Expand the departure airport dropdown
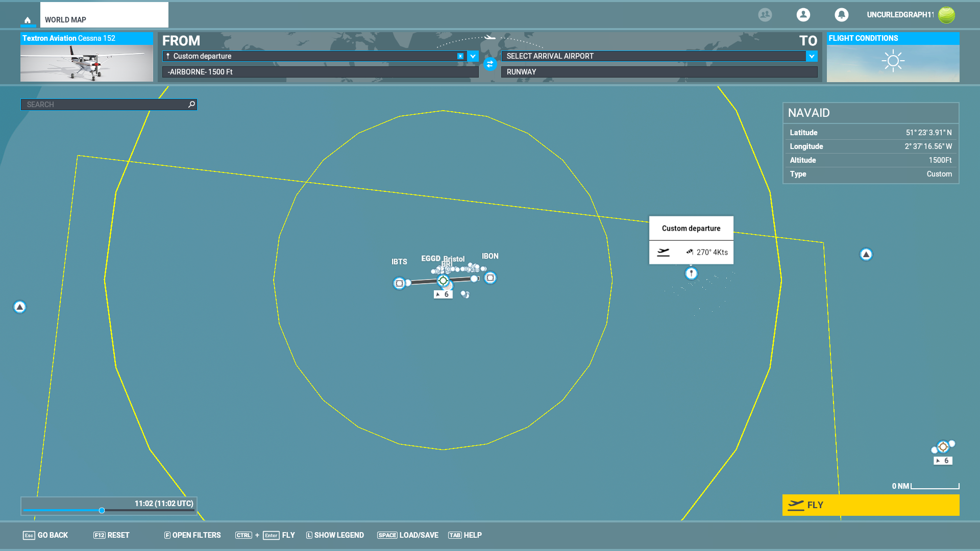This screenshot has height=551, width=980. click(473, 56)
